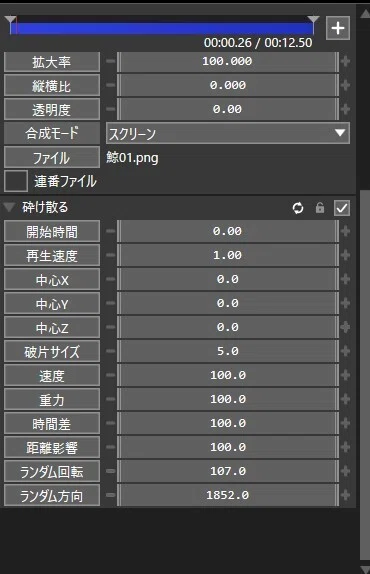Decrease 破片サイズ with its minus icon
Viewport: 370px width, 574px height.
[111, 351]
